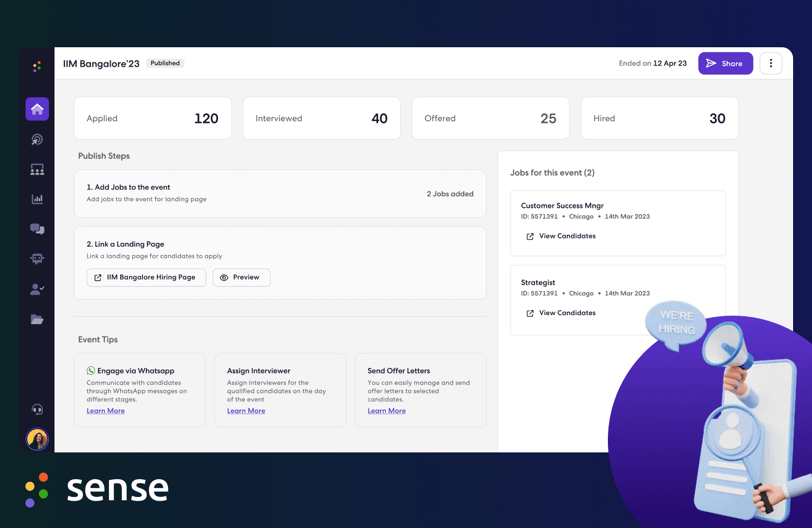Image resolution: width=812 pixels, height=528 pixels.
Task: Click the 'Assign Interviewer' tip heading
Action: (x=259, y=371)
